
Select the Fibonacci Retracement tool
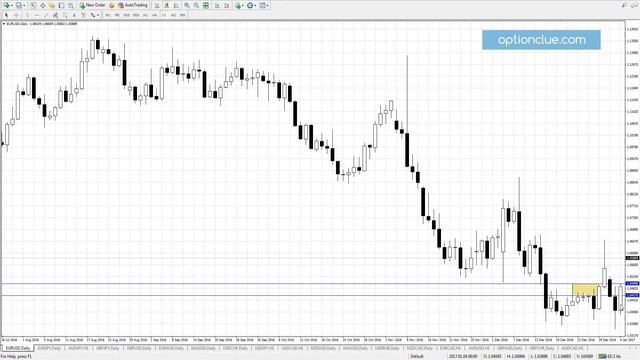65,15
